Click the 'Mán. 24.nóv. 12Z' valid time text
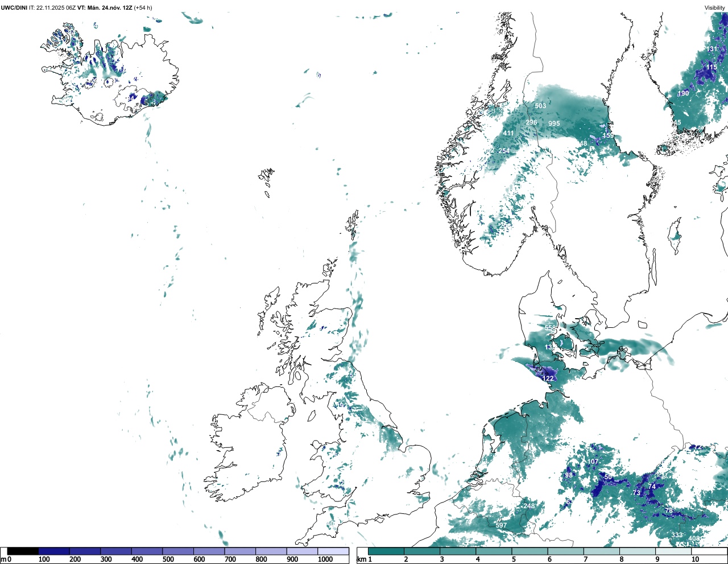Screen dimensions: 728x564 (x=109, y=8)
